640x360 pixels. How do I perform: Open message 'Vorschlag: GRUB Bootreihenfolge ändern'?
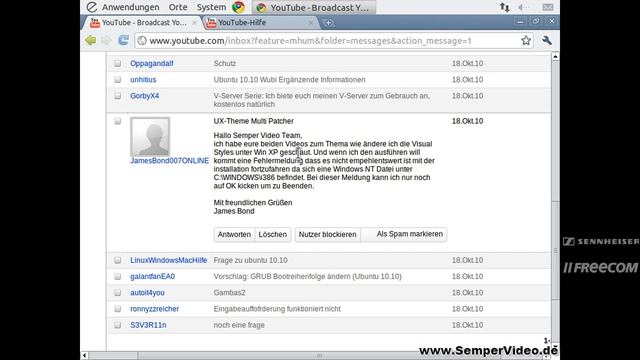[x=307, y=277]
